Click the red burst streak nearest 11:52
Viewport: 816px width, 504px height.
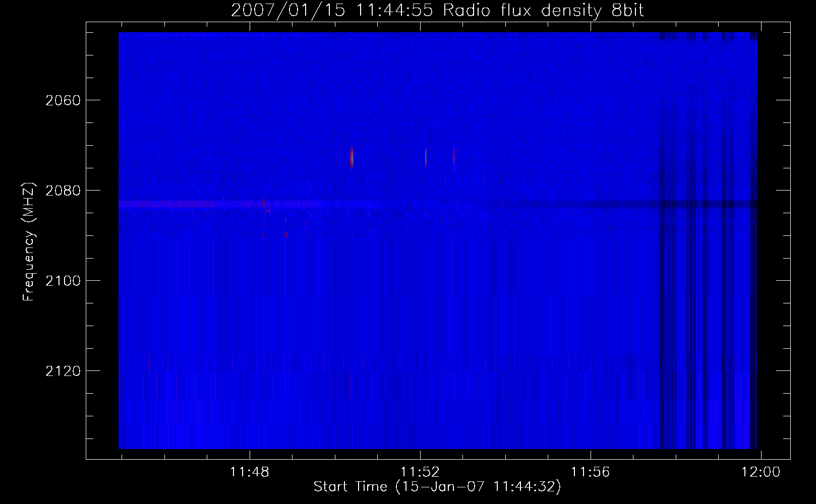pyautogui.click(x=426, y=157)
